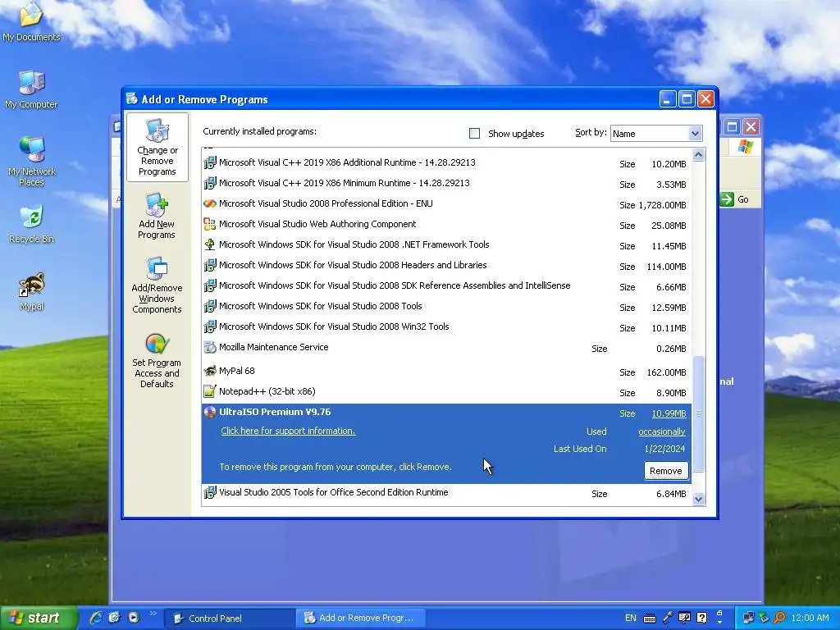
Task: Click the occasionally usage link
Action: tap(662, 431)
